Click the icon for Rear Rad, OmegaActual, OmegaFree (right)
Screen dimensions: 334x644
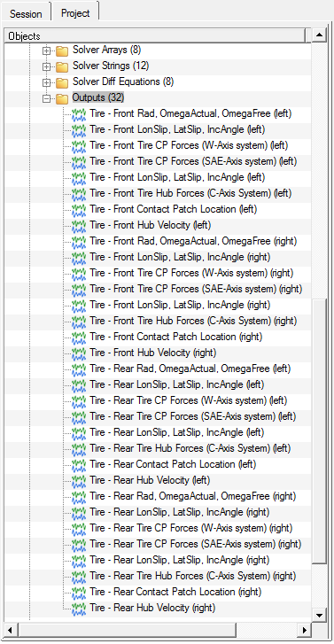pyautogui.click(x=79, y=497)
